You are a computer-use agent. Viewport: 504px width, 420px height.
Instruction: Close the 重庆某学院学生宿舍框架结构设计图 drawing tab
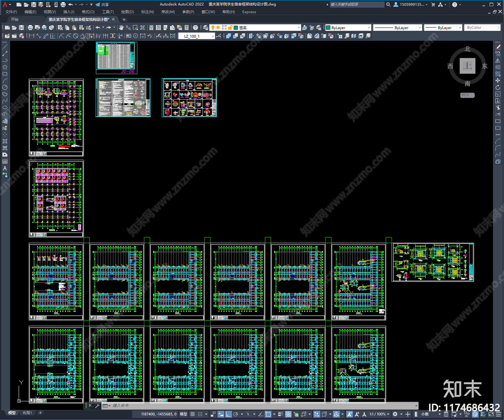[113, 20]
